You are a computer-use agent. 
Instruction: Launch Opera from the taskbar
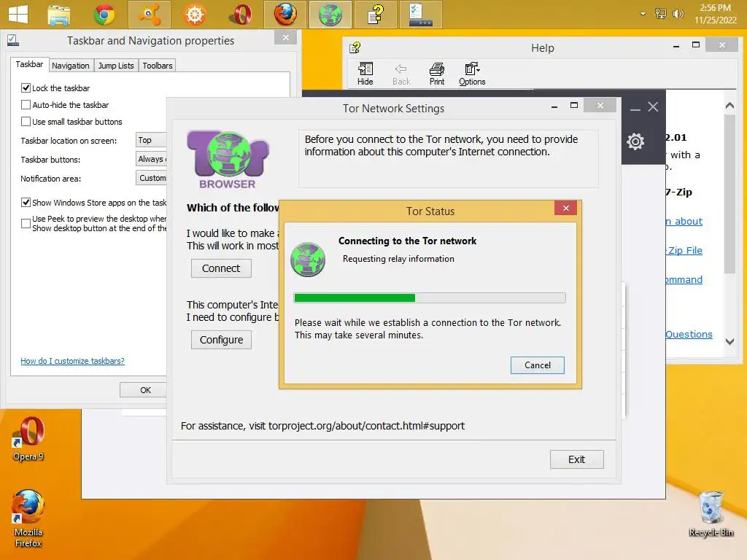coord(240,15)
